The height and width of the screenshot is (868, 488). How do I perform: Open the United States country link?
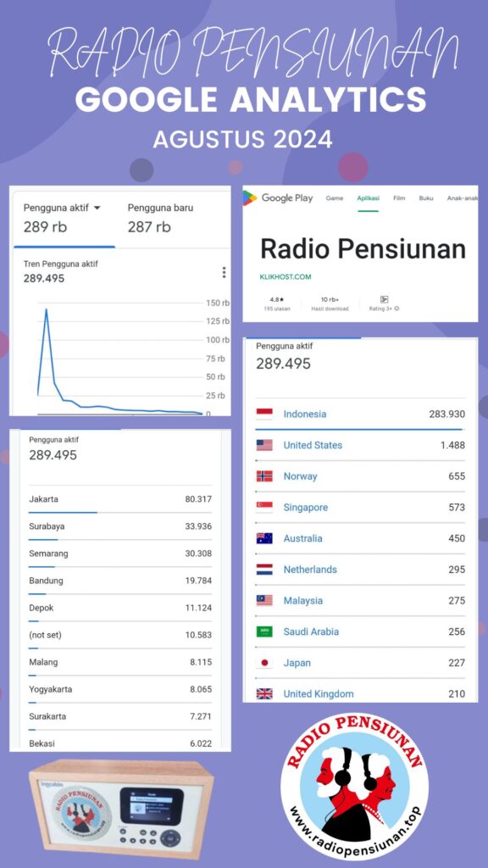[313, 445]
